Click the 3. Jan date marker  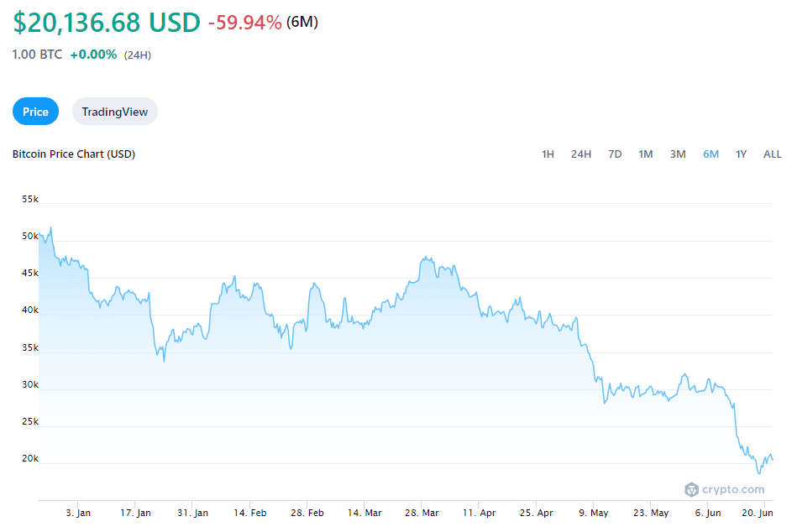click(x=78, y=512)
